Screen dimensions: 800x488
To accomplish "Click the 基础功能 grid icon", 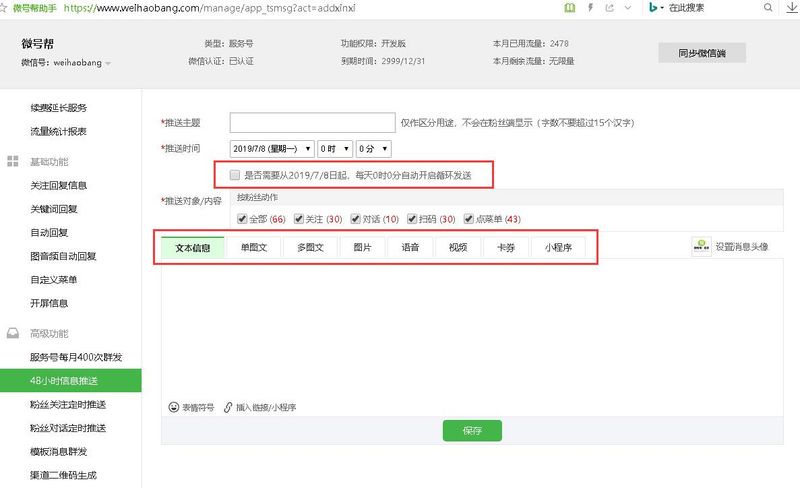I will click(13, 161).
